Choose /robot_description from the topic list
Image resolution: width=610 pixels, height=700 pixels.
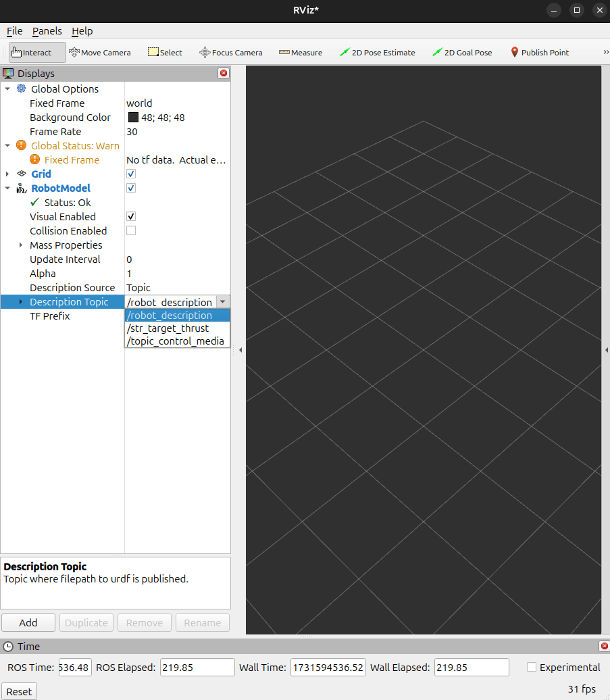(x=177, y=315)
